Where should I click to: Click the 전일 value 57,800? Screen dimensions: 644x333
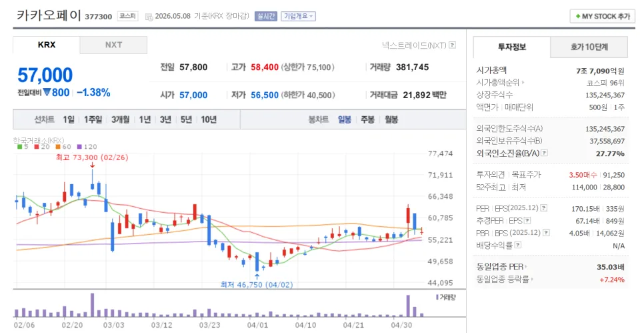point(193,67)
